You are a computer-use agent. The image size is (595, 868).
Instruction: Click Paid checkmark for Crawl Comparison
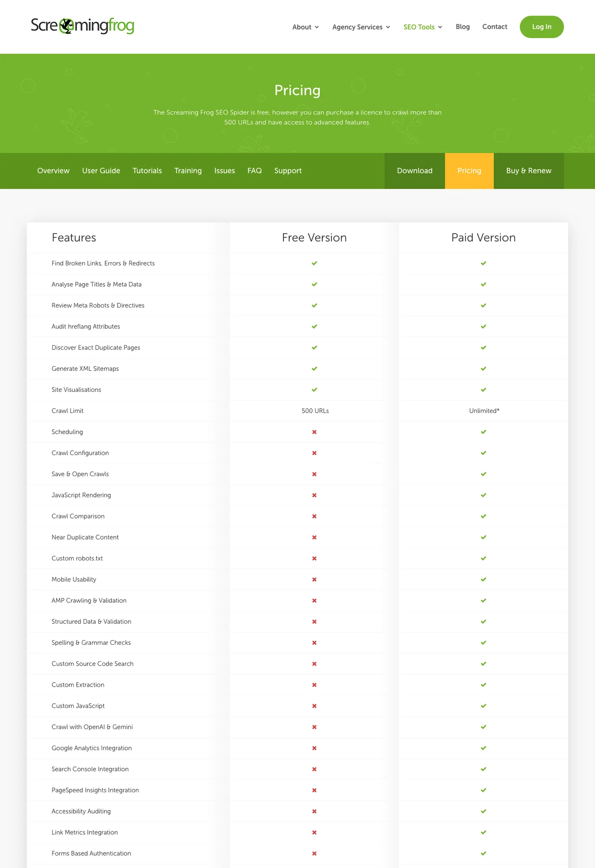point(483,516)
